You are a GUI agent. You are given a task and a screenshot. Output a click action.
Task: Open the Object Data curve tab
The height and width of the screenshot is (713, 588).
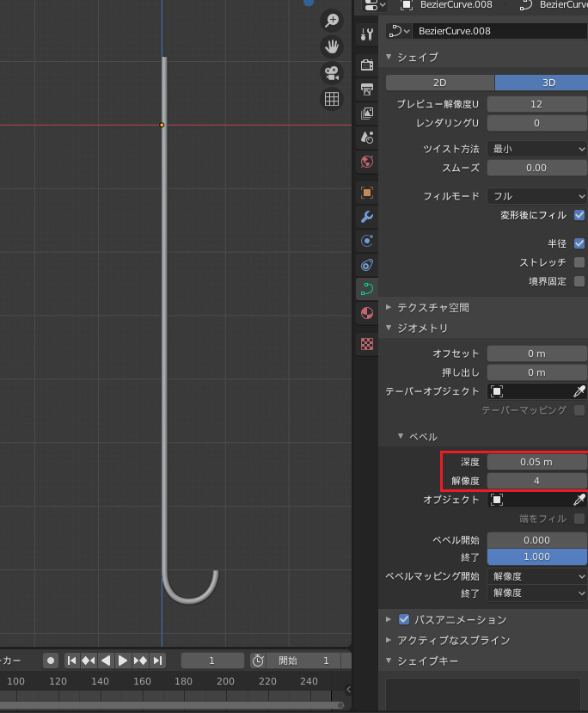coord(367,289)
